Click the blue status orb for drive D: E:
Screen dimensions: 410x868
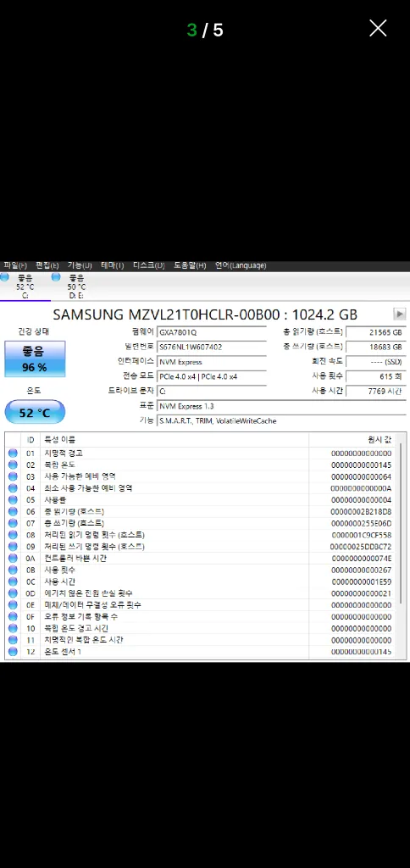point(56,277)
